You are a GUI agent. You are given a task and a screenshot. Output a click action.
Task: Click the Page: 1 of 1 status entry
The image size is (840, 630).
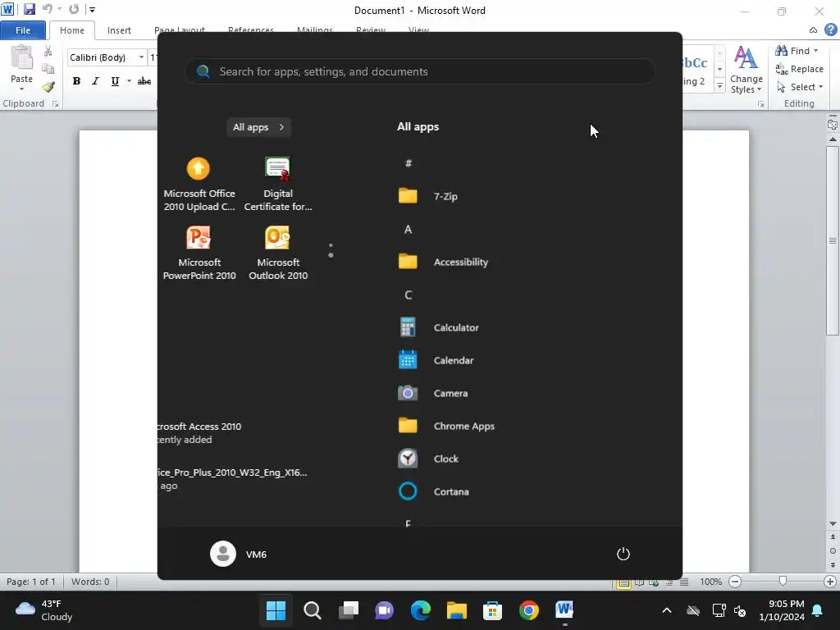pos(30,582)
